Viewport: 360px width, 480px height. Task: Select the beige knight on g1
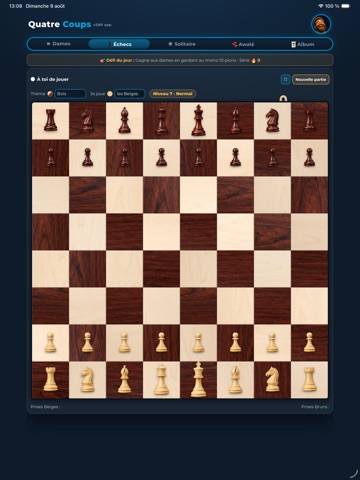point(272,379)
